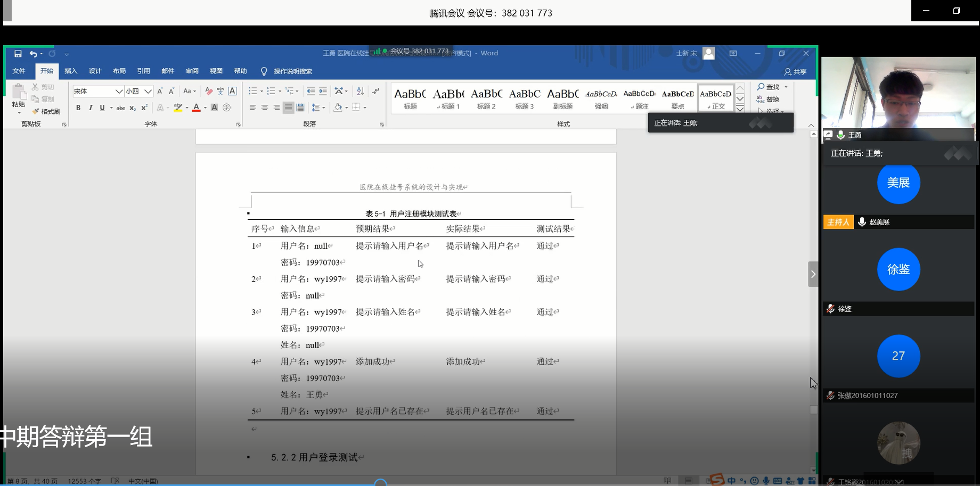980x486 pixels.
Task: Select the Format Painter (格式刷) tool
Action: 46,111
